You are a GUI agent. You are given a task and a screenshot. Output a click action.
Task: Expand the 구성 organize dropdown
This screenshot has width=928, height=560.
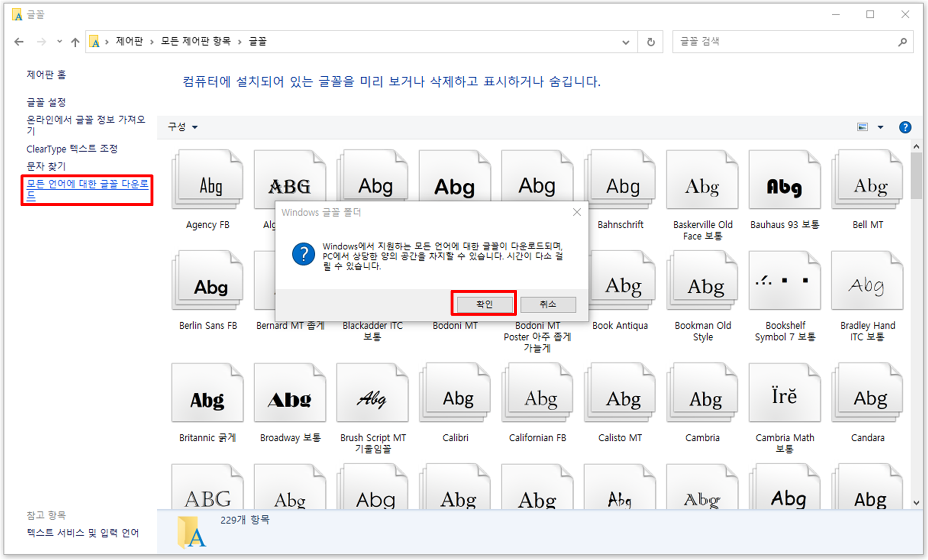183,127
